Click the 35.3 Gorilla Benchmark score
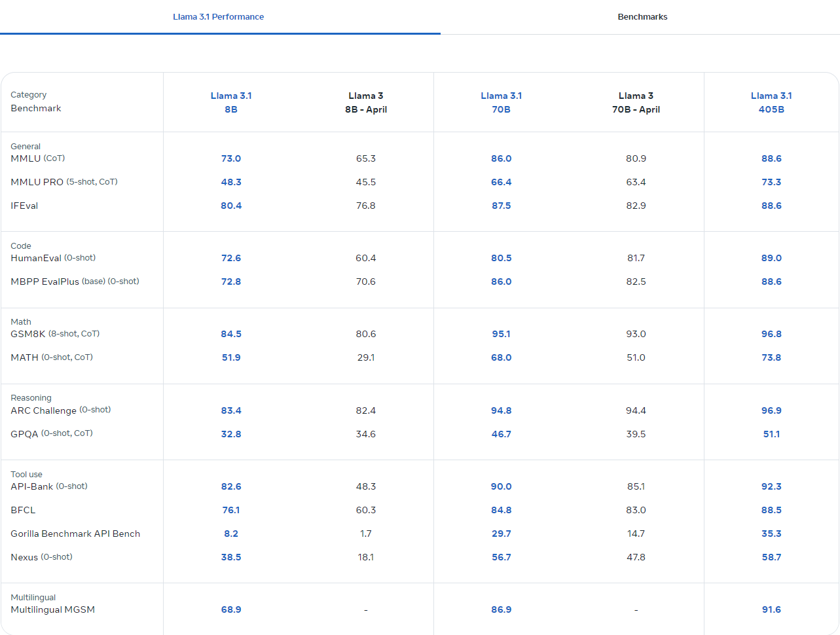 coord(771,534)
